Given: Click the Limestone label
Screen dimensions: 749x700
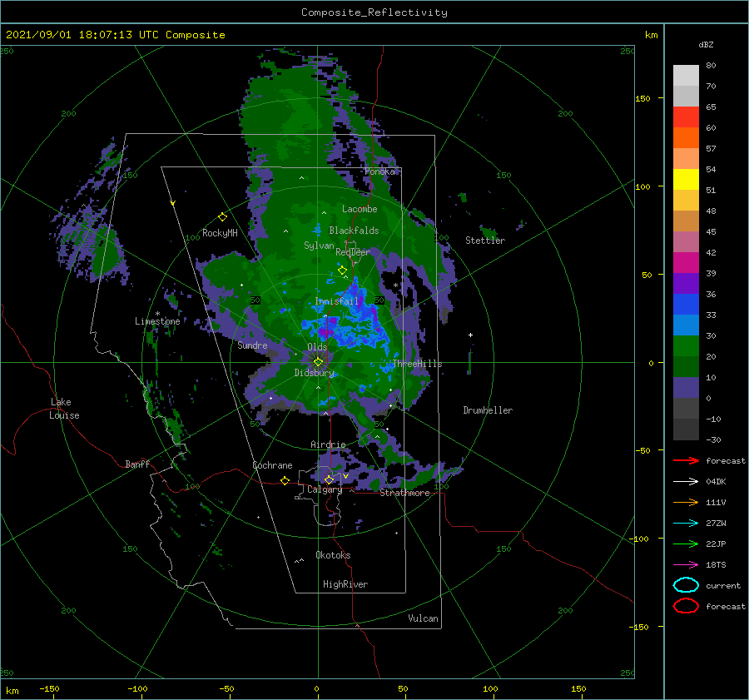Looking at the screenshot, I should tap(157, 321).
